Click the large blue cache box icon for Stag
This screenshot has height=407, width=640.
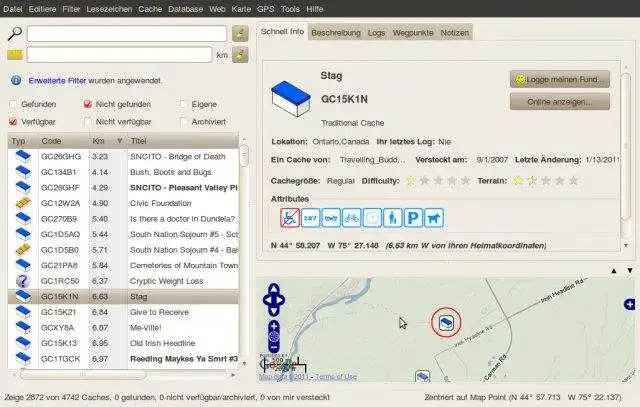click(x=291, y=98)
